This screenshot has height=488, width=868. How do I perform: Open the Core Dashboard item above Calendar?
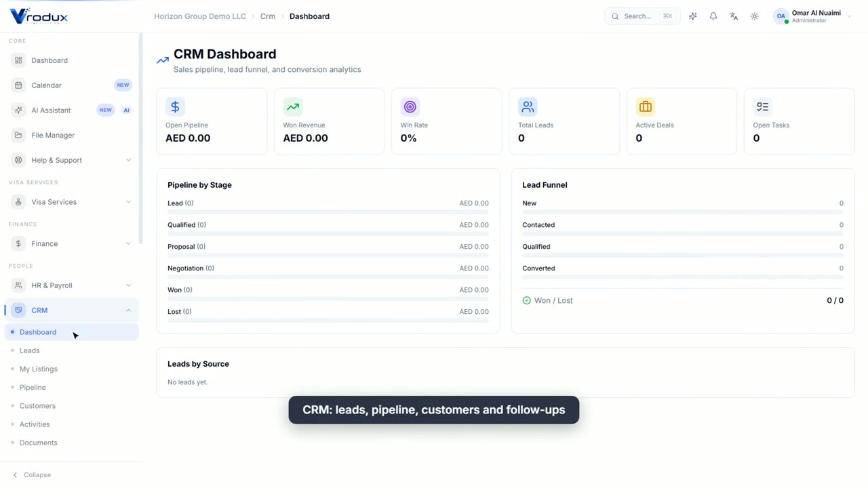coord(72,60)
